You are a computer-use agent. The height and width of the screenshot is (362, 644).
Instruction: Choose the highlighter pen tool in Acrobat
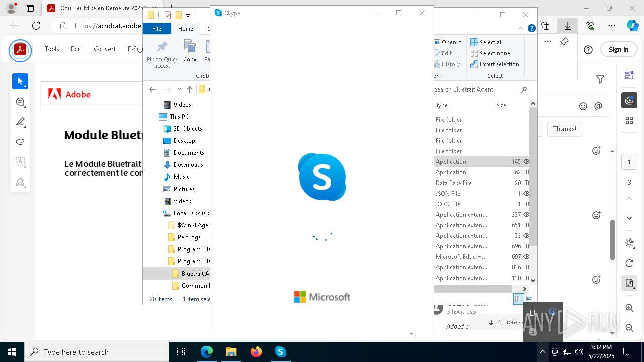click(x=20, y=122)
